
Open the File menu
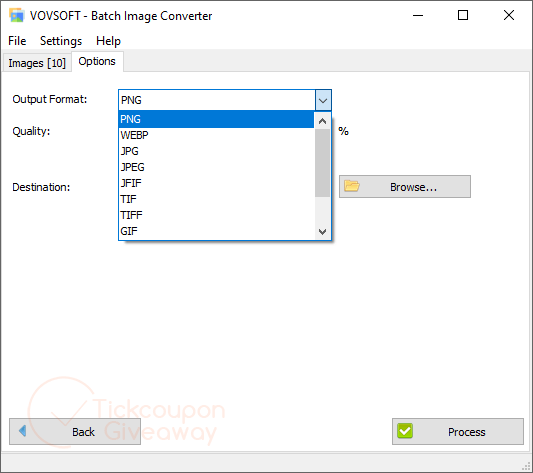pyautogui.click(x=17, y=41)
